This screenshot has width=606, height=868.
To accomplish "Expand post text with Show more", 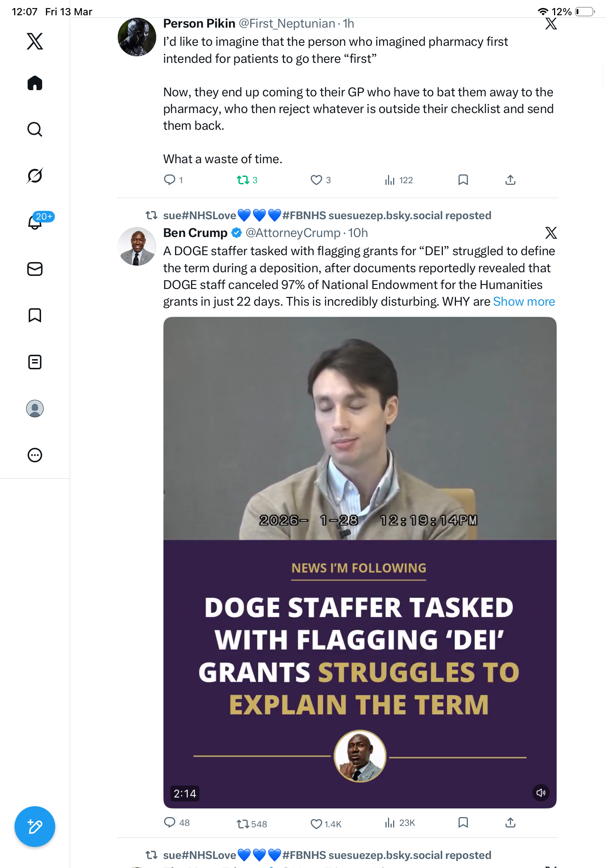I will (x=524, y=301).
